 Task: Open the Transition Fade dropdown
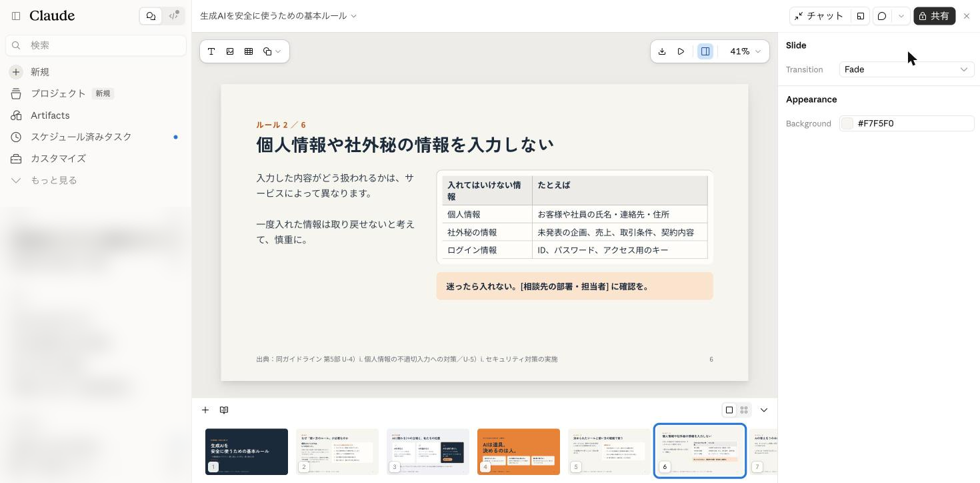907,69
